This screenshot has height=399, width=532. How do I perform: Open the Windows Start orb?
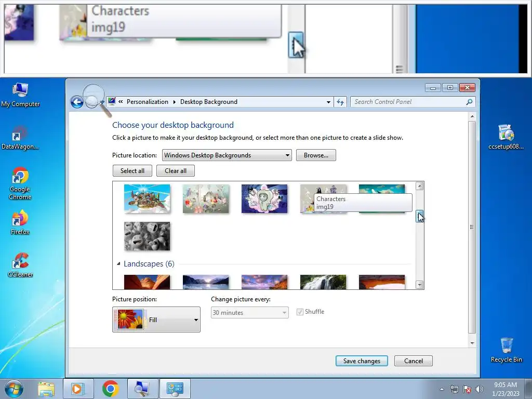(x=14, y=389)
